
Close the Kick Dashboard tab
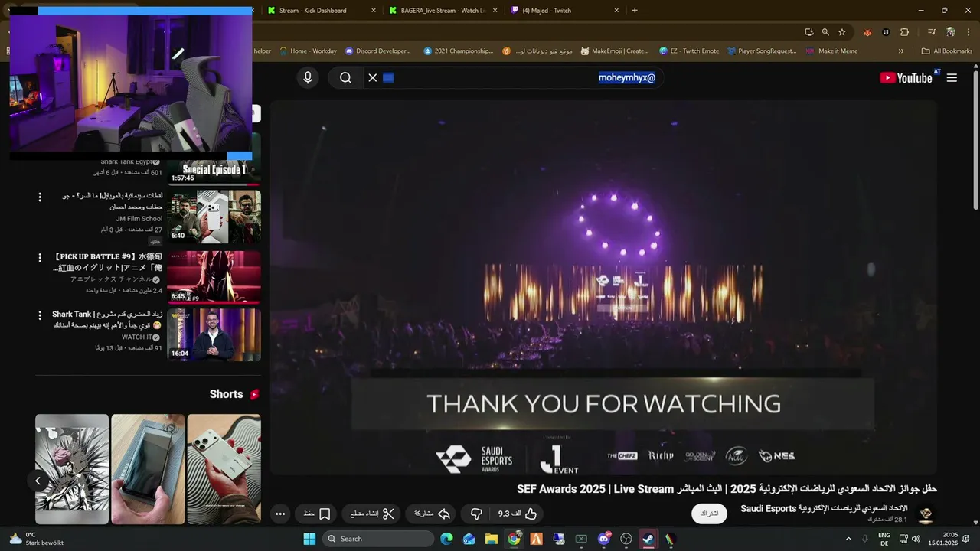point(374,11)
